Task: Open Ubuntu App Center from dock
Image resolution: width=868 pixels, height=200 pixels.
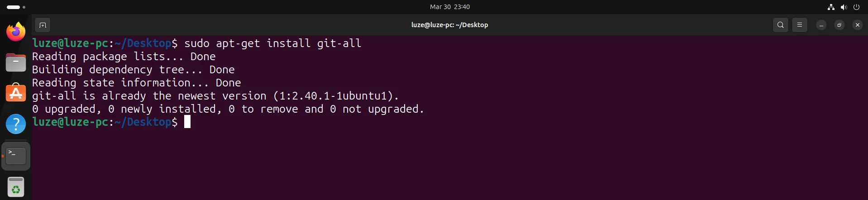Action: tap(16, 93)
